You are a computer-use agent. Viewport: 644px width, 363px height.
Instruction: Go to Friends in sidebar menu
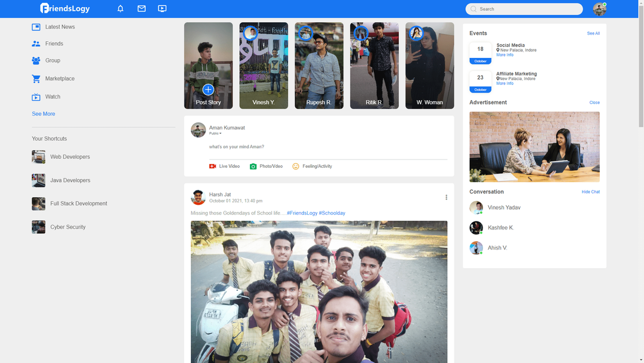tap(54, 44)
